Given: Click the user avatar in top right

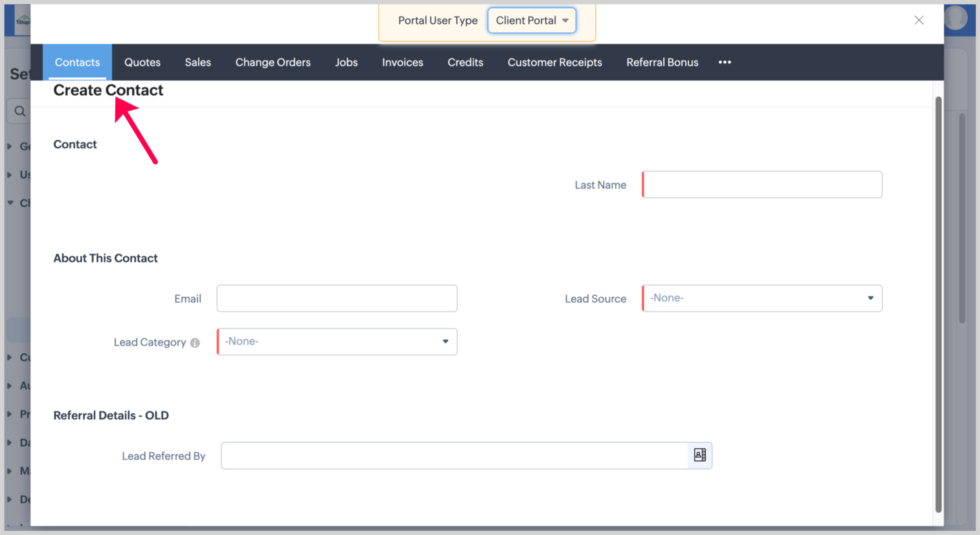Looking at the screenshot, I should click(x=956, y=17).
